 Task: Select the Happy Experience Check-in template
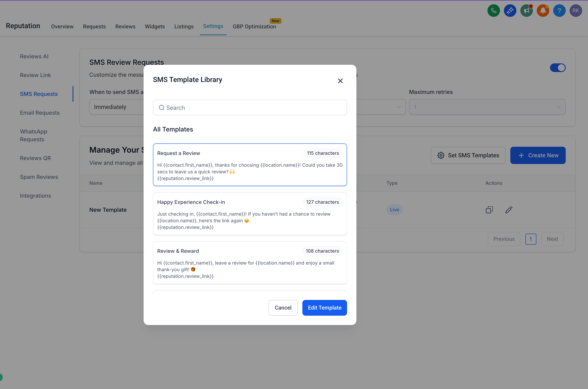click(250, 214)
